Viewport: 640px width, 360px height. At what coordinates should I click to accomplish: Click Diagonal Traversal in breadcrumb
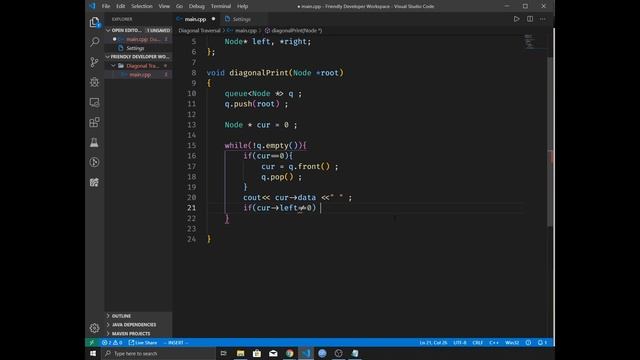[x=199, y=31]
